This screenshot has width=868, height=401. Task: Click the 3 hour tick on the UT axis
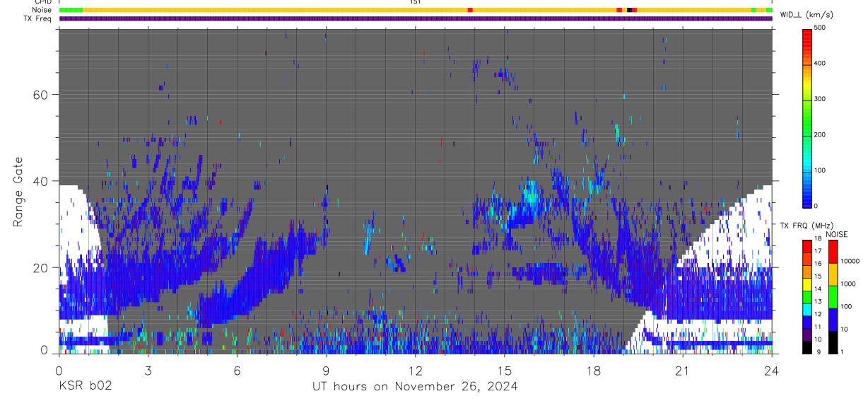[148, 371]
